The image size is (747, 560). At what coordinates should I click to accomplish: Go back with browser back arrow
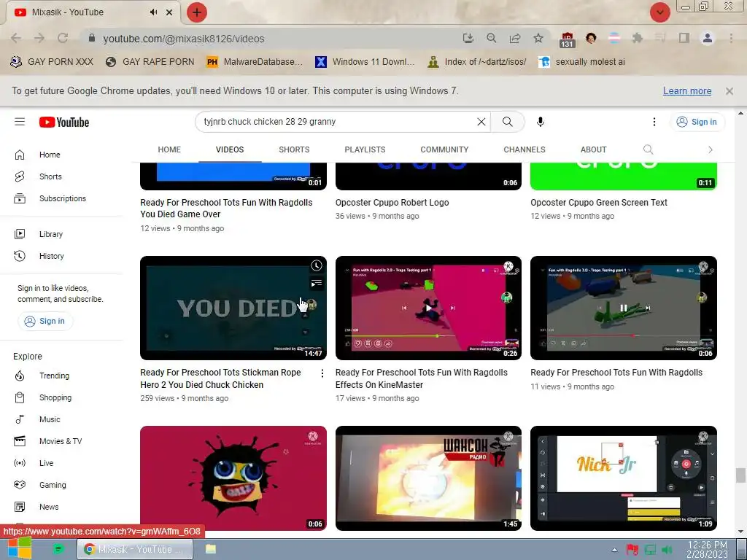tap(16, 38)
